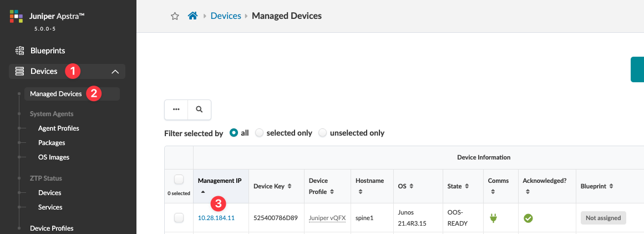The height and width of the screenshot is (234, 644).
Task: Click the Blueprints icon in sidebar
Action: pos(19,51)
